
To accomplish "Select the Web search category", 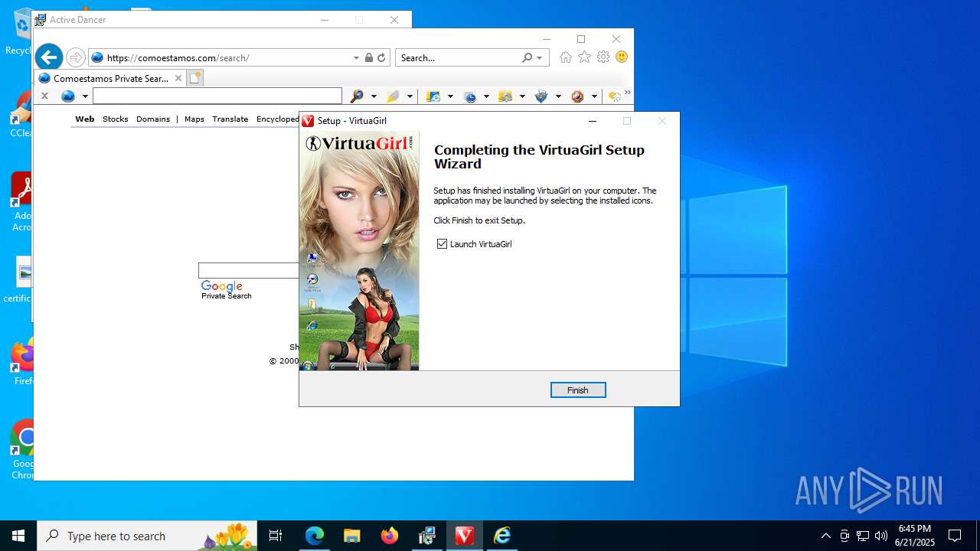I will [x=85, y=119].
